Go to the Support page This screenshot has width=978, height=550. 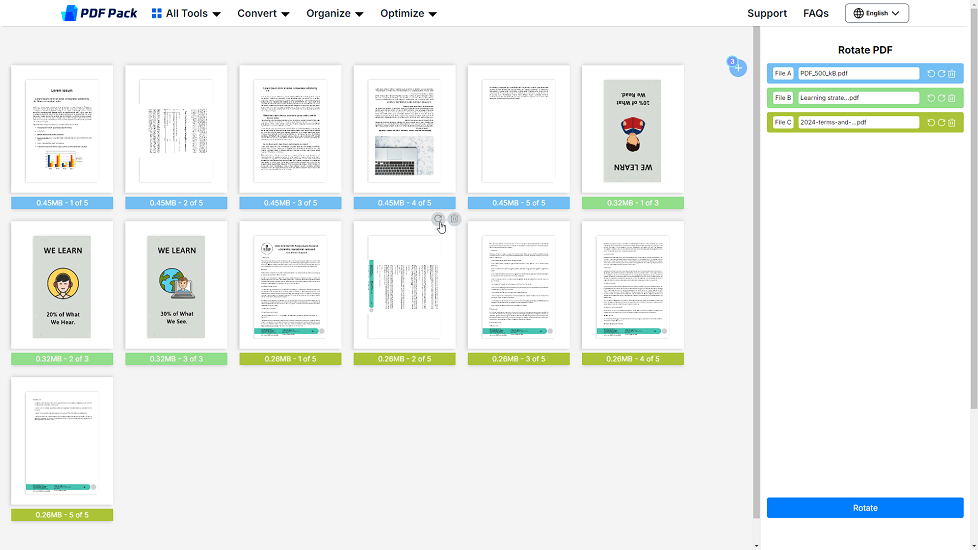point(767,14)
